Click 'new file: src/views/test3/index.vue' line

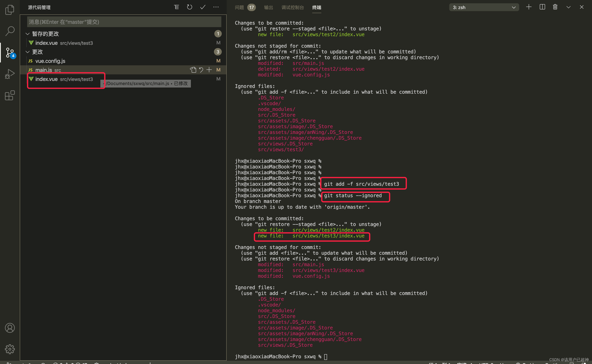tap(311, 236)
